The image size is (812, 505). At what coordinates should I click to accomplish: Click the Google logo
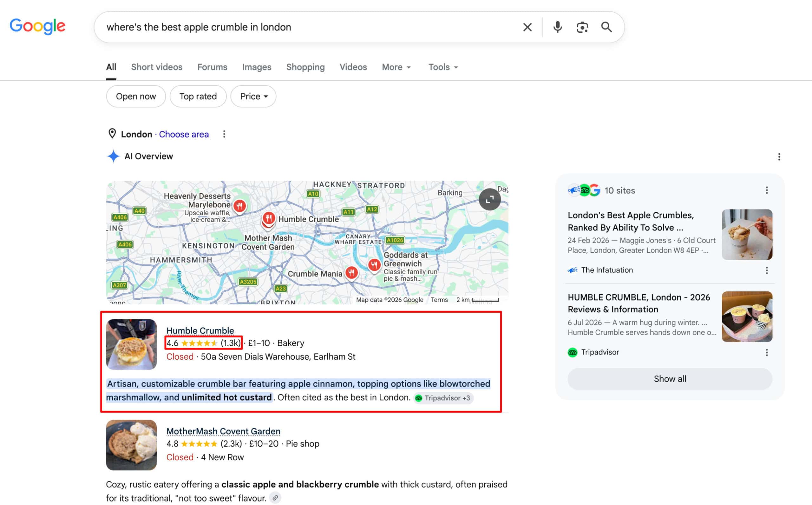[37, 26]
